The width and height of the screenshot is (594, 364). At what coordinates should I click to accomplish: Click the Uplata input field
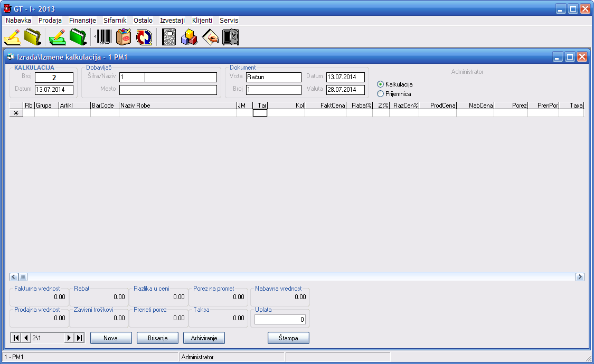pyautogui.click(x=280, y=320)
